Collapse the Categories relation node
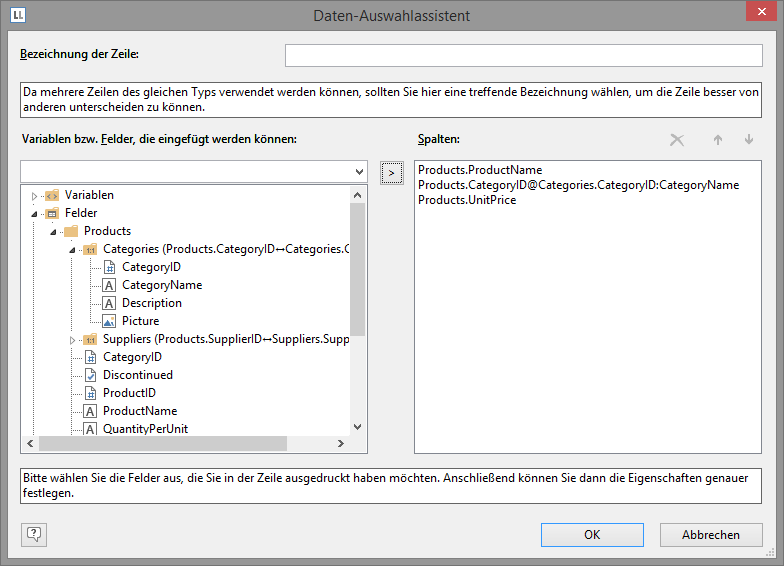The image size is (784, 566). (72, 250)
